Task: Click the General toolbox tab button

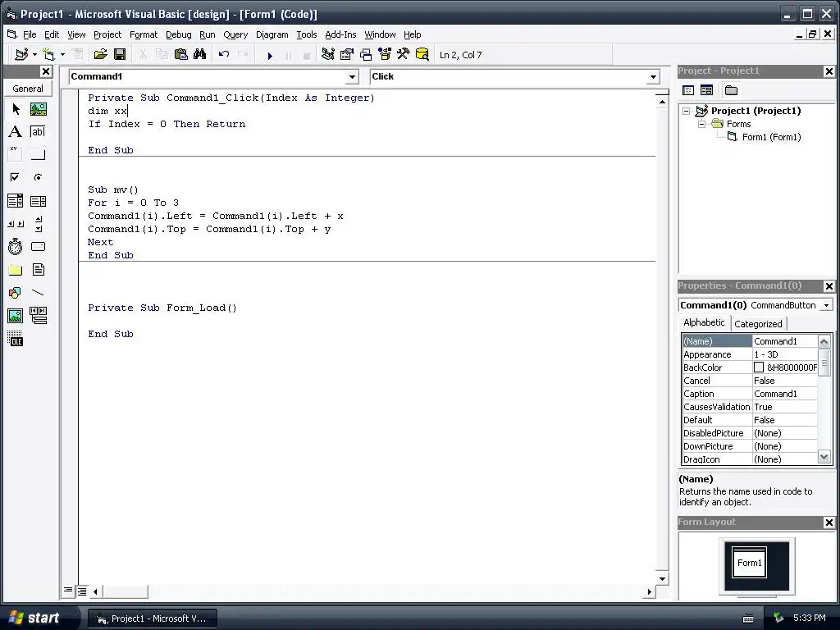Action: click(x=28, y=89)
